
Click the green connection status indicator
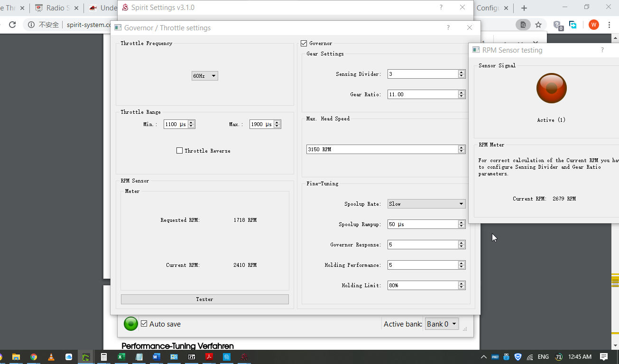coord(131,324)
